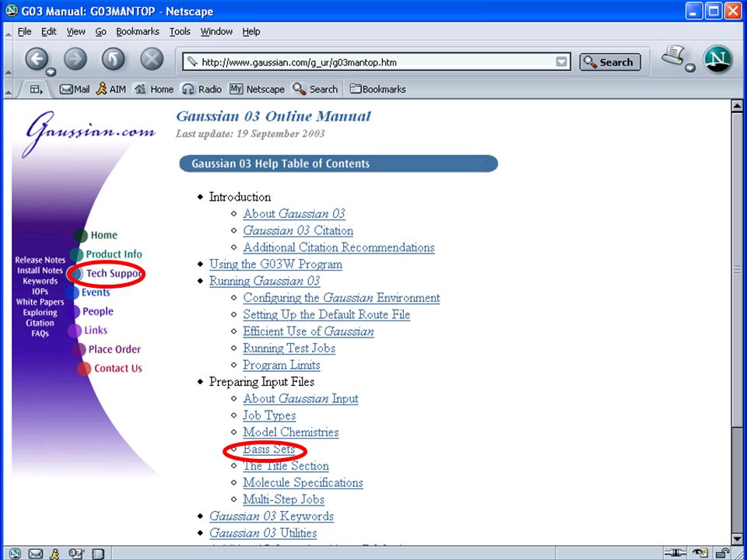Click Release Notes in the sidebar submenu
Viewport: 747px width, 560px height.
coord(40,260)
